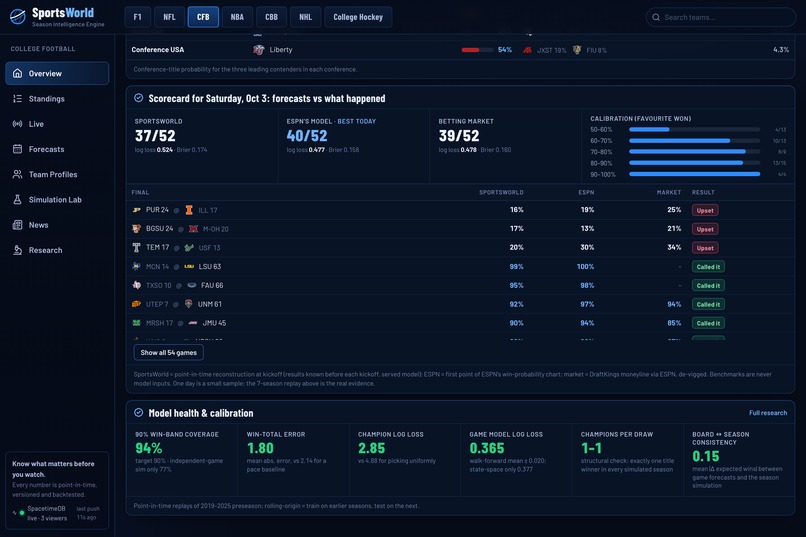This screenshot has height=537, width=806.
Task: Click the UNM logo beside UNM 61
Action: click(189, 304)
